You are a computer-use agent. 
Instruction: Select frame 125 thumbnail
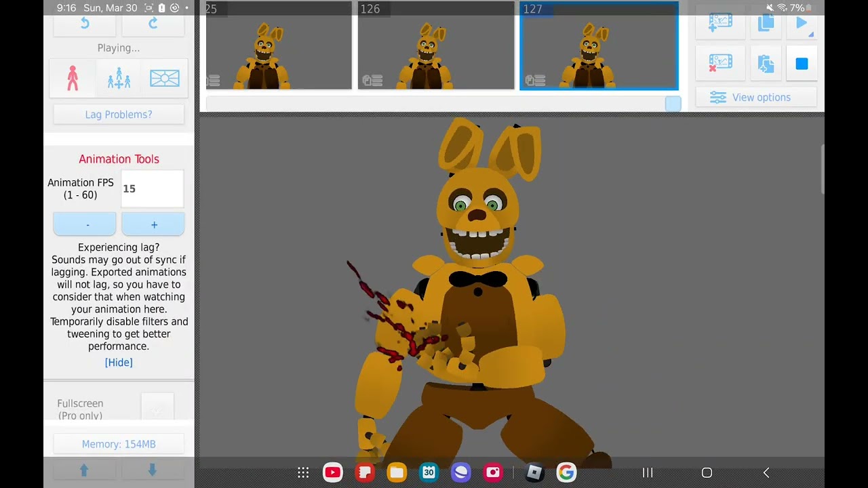(279, 46)
